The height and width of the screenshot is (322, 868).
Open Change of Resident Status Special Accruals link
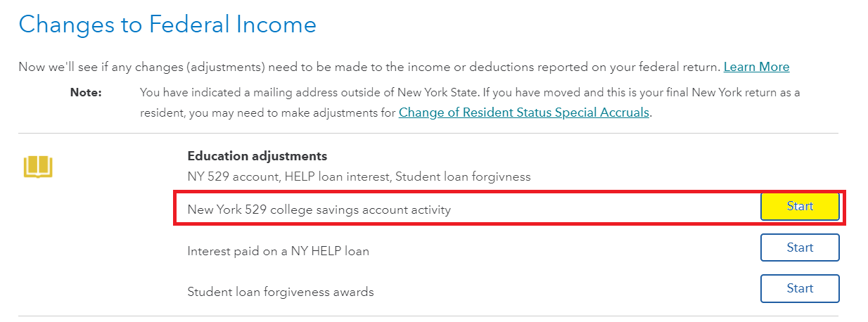(x=523, y=112)
